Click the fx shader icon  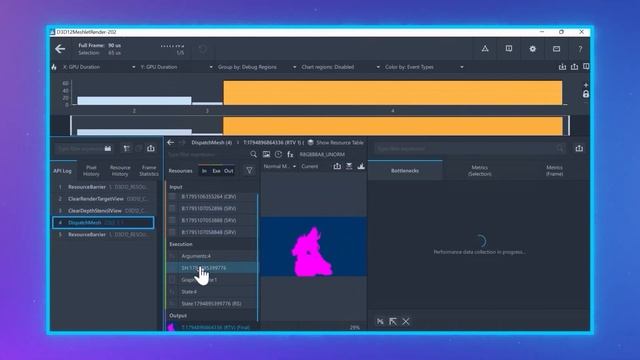point(290,154)
